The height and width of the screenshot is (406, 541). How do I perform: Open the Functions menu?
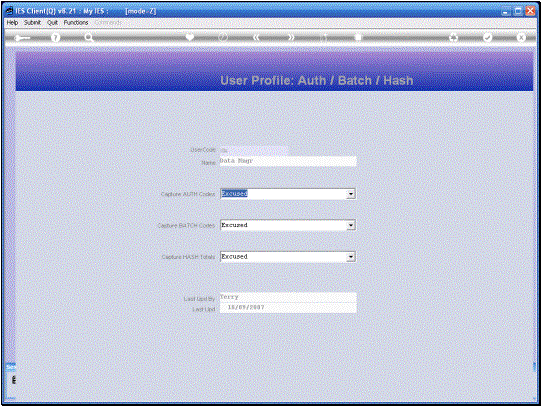point(76,22)
